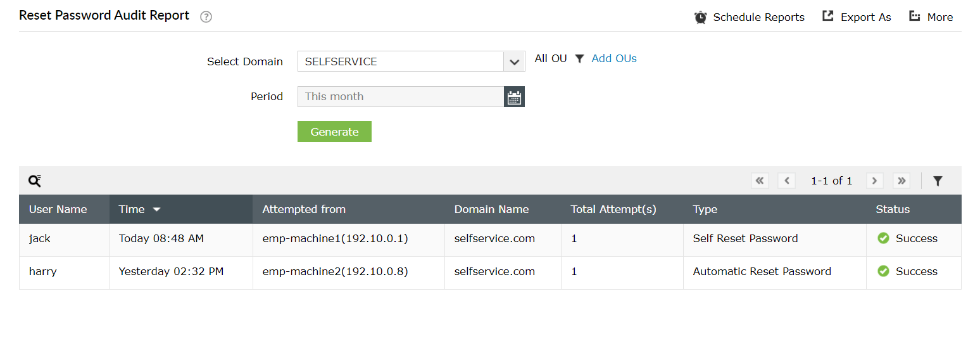This screenshot has width=980, height=341.
Task: Click the Export As icon
Action: tap(828, 16)
